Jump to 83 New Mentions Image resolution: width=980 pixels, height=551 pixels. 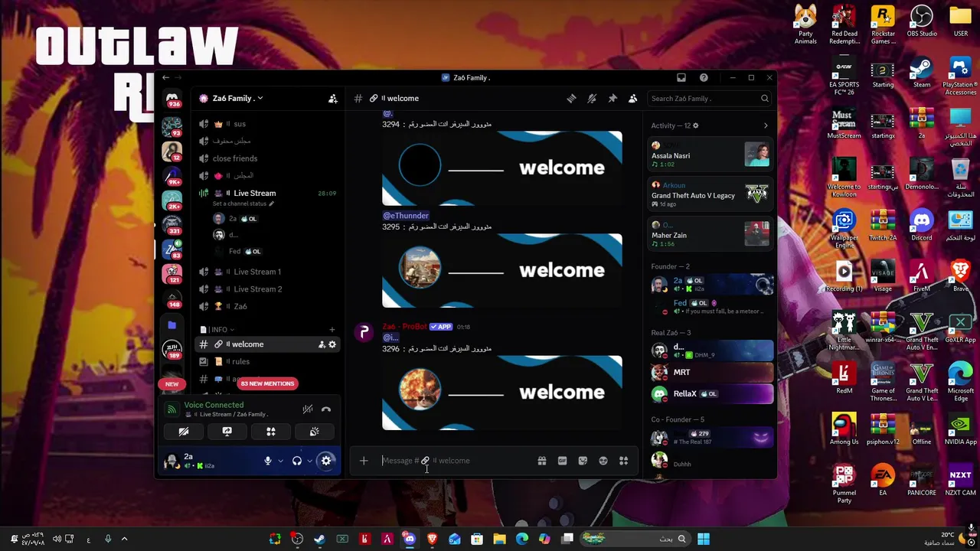(x=267, y=383)
